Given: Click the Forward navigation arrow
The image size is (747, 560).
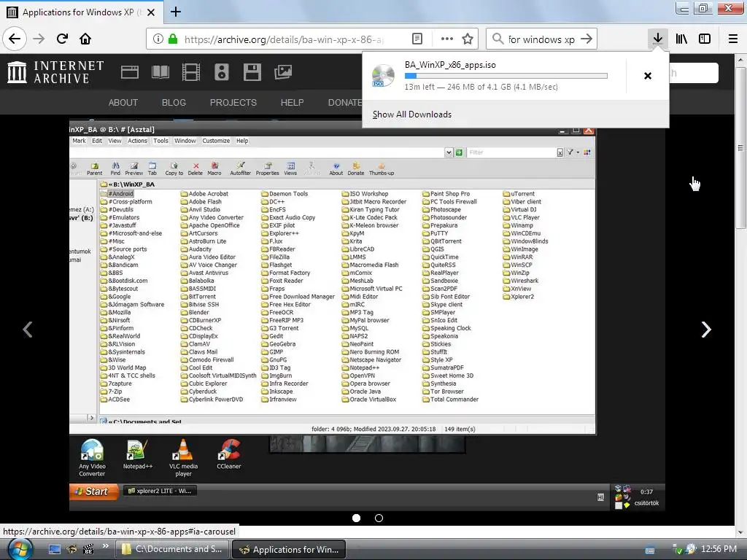Looking at the screenshot, I should (x=39, y=39).
